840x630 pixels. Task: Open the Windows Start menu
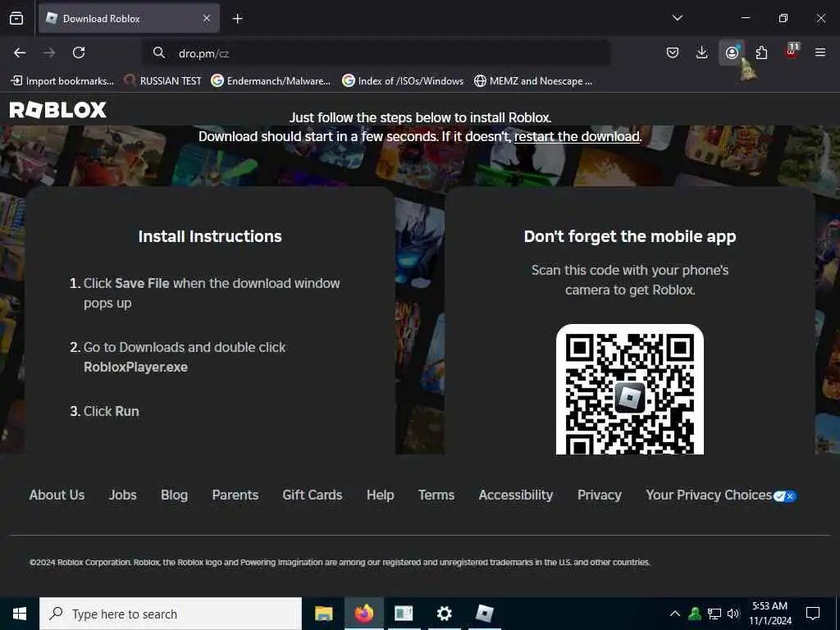coord(20,614)
